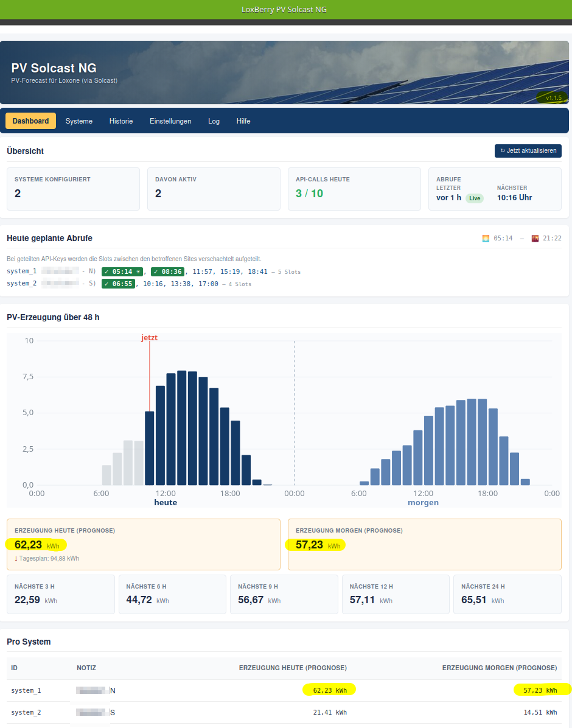Click the completed 05:14 slot badge

click(122, 271)
